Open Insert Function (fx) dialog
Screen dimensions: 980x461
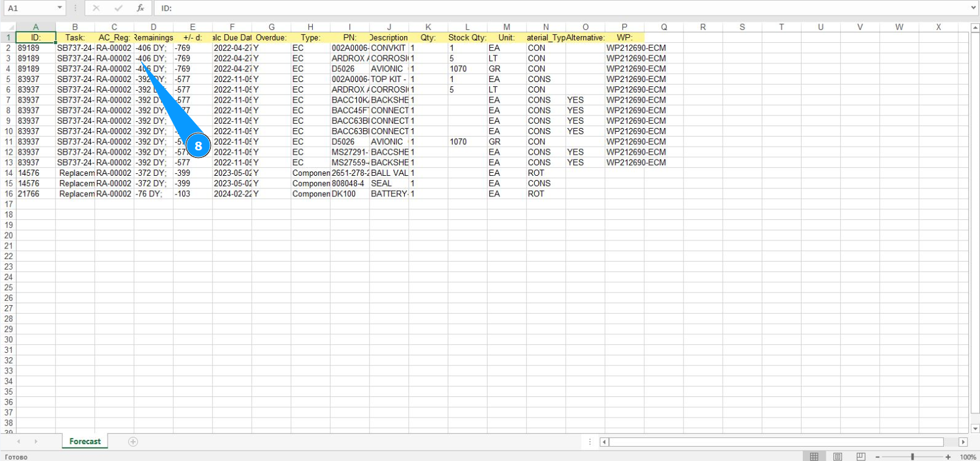[x=141, y=8]
